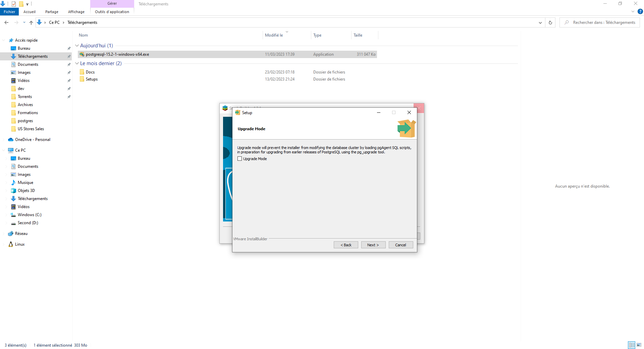The width and height of the screenshot is (644, 349).
Task: Open OneDrive - Personal
Action: [33, 140]
